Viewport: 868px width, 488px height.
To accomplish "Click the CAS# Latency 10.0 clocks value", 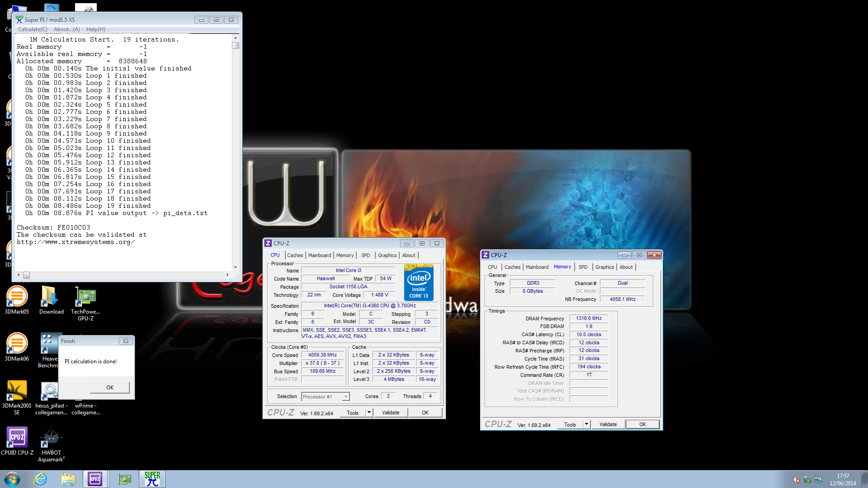I will click(589, 335).
